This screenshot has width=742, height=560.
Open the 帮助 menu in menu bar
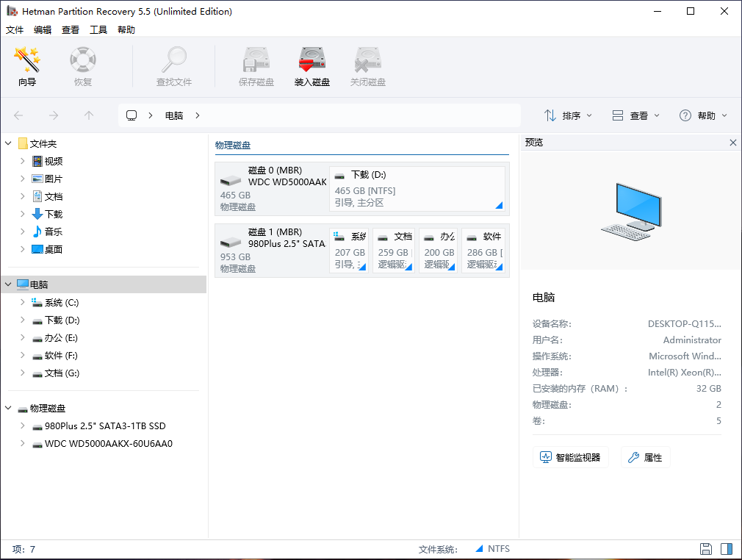(x=126, y=30)
